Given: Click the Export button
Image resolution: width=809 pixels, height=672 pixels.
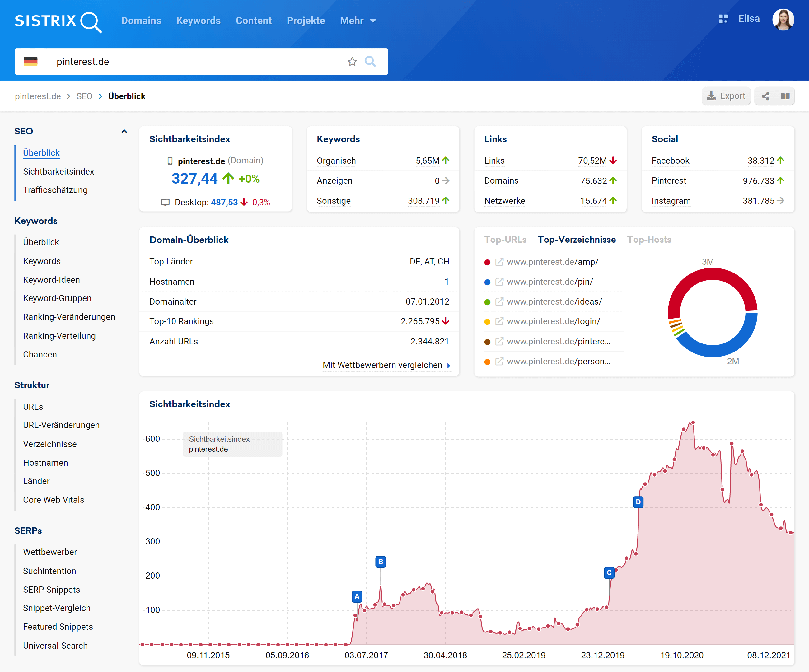Looking at the screenshot, I should 726,96.
